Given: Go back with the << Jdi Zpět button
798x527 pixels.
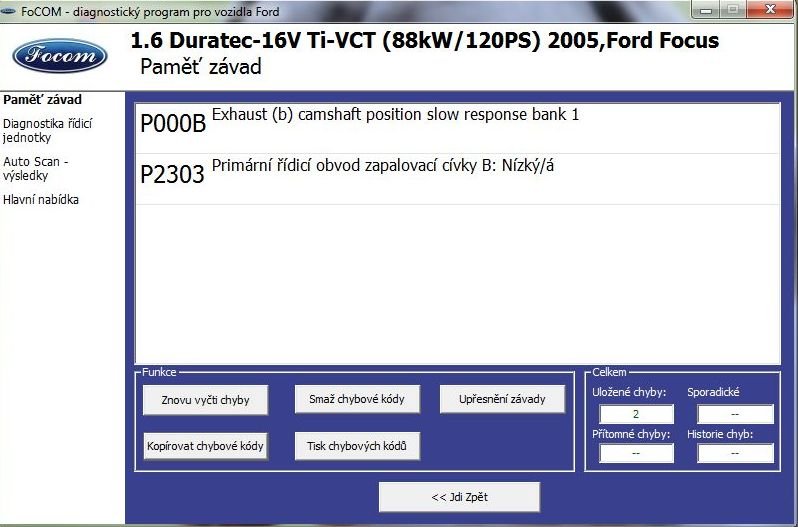Looking at the screenshot, I should pos(459,497).
